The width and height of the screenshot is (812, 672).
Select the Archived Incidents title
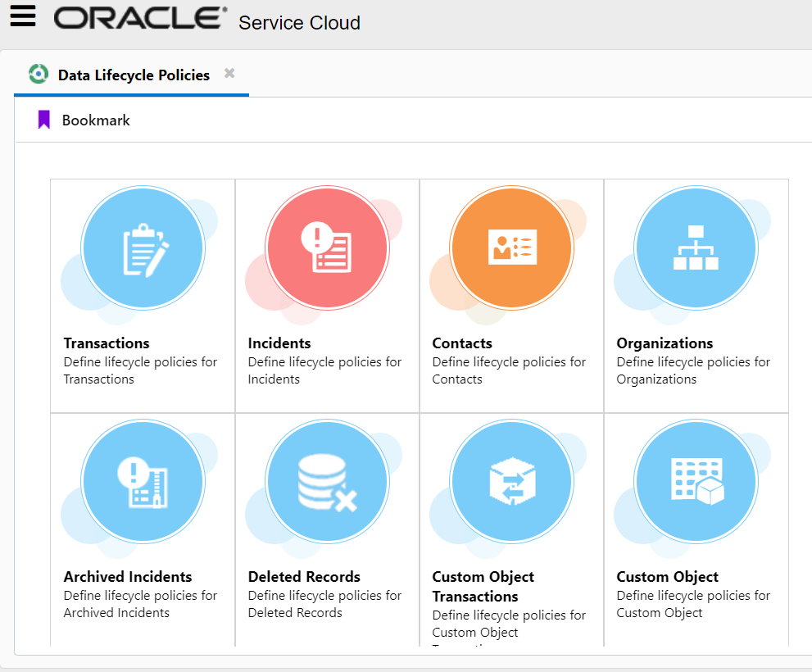pyautogui.click(x=128, y=577)
